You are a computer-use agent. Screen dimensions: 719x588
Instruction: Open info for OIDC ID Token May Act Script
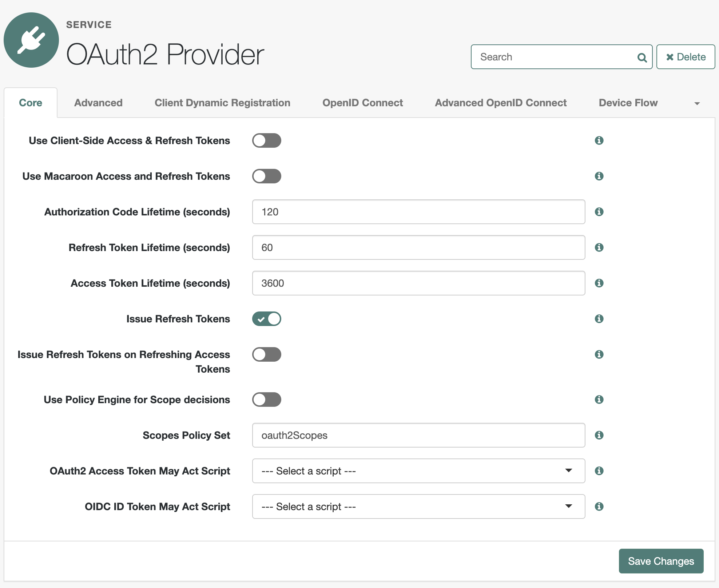599,506
